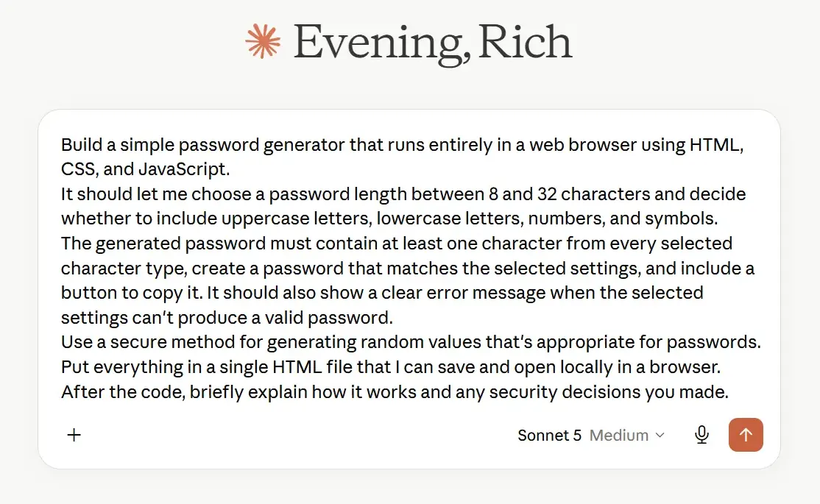820x504 pixels.
Task: Place cursor on the word JavaScript
Action: 183,169
